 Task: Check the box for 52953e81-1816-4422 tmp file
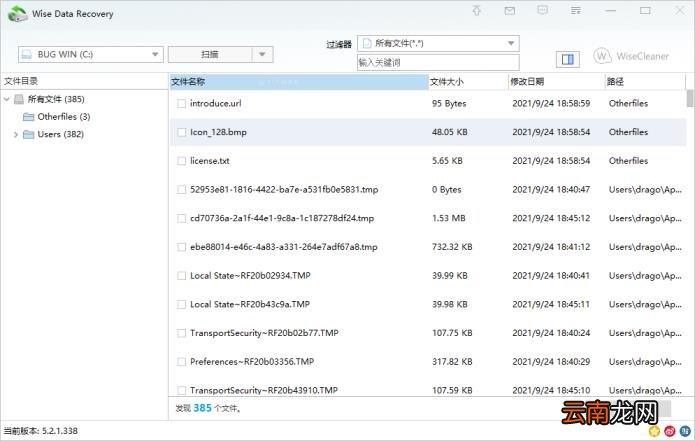point(181,190)
